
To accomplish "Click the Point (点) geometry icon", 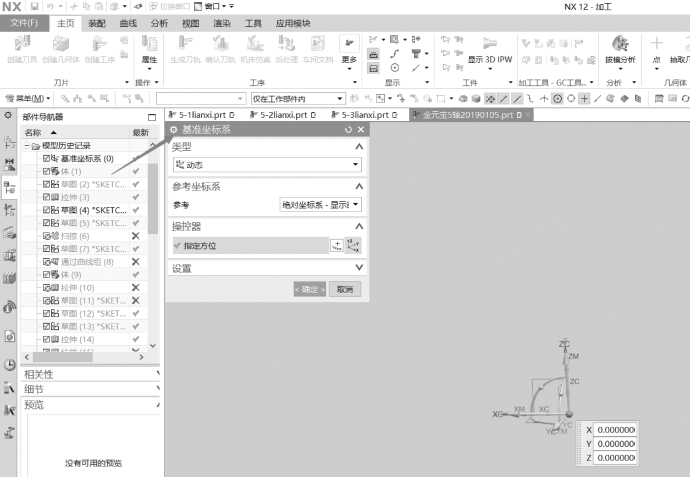I will tap(657, 43).
